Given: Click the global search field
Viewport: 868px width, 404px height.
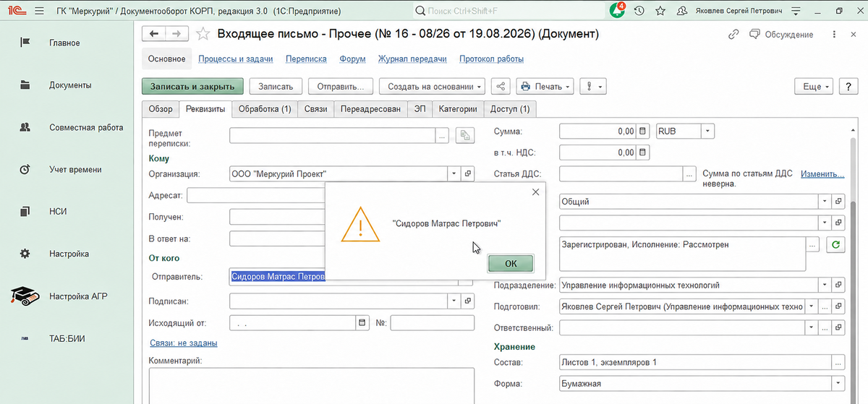Looking at the screenshot, I should [508, 12].
